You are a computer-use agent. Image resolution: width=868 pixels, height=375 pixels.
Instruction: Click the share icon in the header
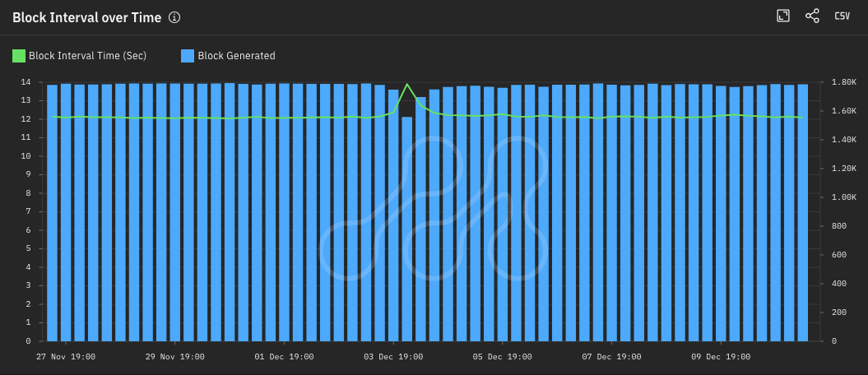pos(812,16)
